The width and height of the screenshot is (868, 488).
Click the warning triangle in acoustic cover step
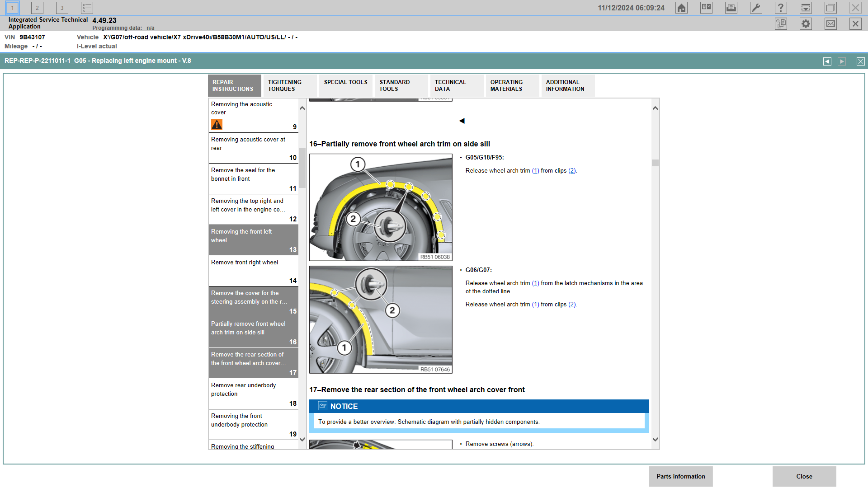[x=217, y=124]
